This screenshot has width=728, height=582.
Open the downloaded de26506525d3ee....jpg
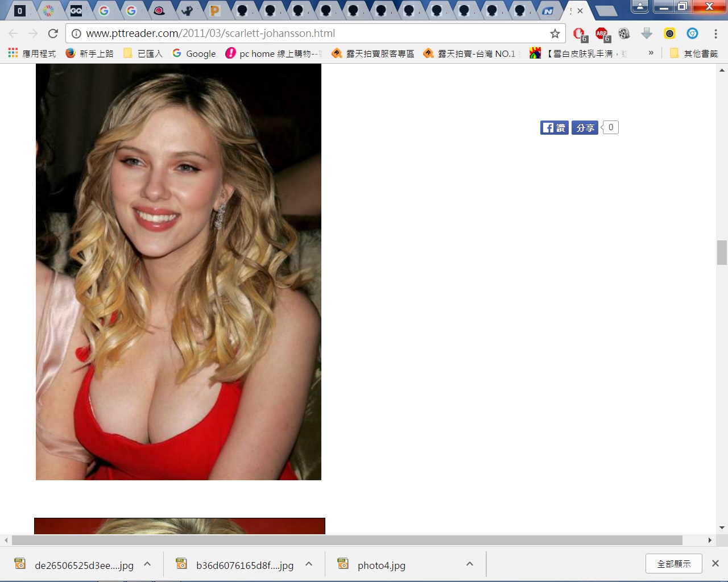point(84,566)
